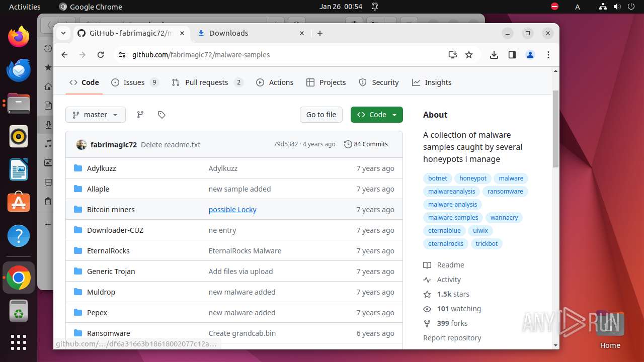Open the EternalRocks folder
The width and height of the screenshot is (644, 362).
coord(108,251)
